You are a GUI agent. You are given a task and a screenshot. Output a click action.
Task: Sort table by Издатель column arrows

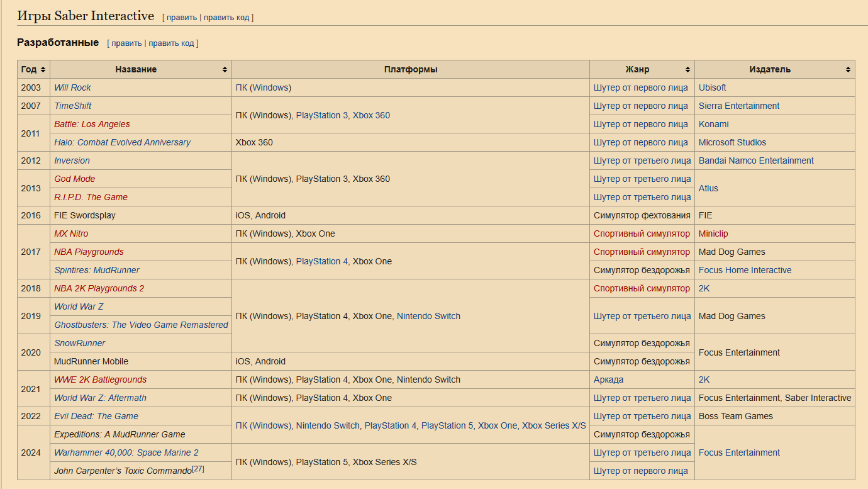point(848,69)
